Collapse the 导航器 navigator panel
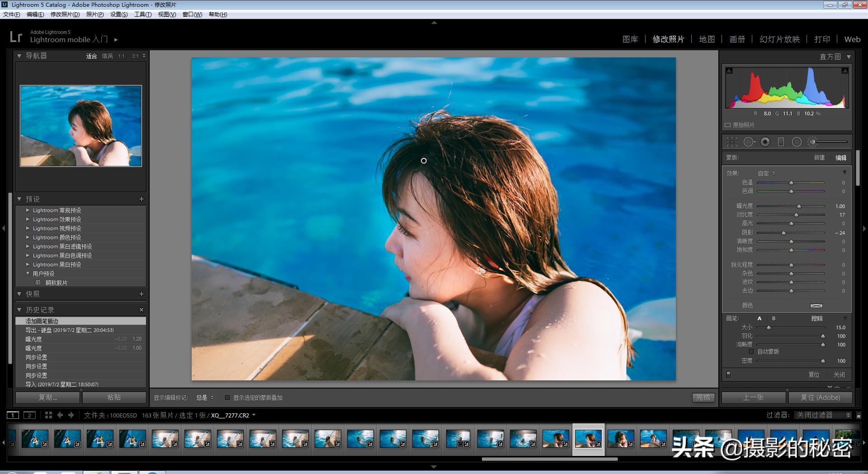Screen dimensions: 868x474 pyautogui.click(x=19, y=56)
